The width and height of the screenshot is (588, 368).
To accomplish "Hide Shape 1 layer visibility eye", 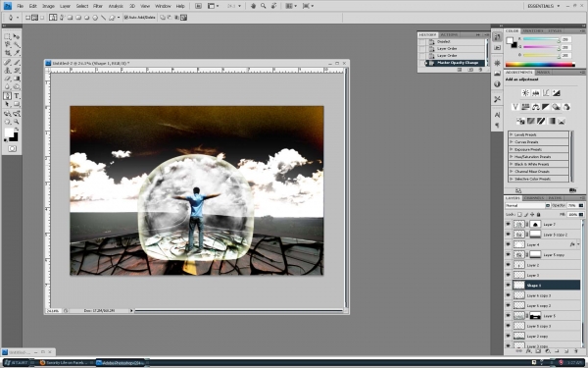I will pyautogui.click(x=508, y=285).
